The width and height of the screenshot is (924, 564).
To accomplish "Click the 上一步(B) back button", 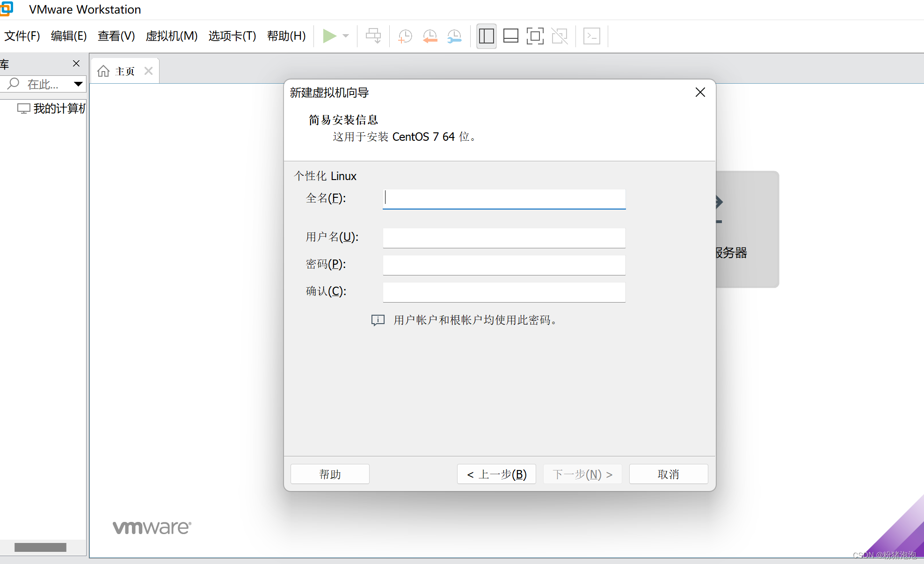I will coord(496,474).
